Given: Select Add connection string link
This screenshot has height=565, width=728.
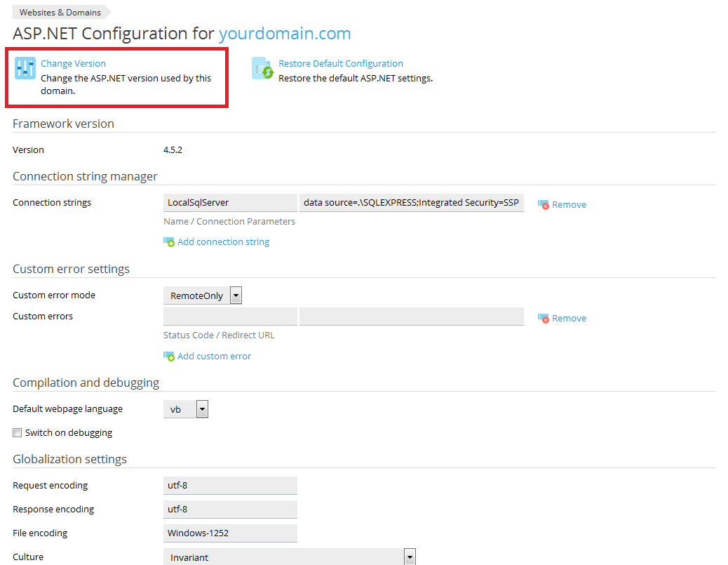Looking at the screenshot, I should [223, 241].
